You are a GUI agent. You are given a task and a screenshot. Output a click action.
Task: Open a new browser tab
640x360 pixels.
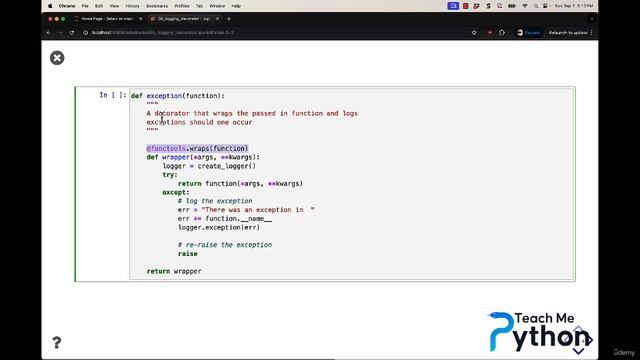(229, 19)
